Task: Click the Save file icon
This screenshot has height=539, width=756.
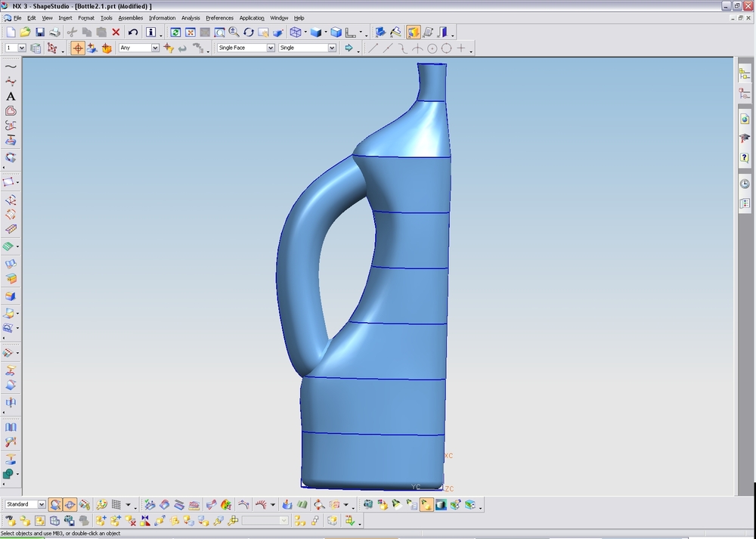Action: pyautogui.click(x=40, y=33)
